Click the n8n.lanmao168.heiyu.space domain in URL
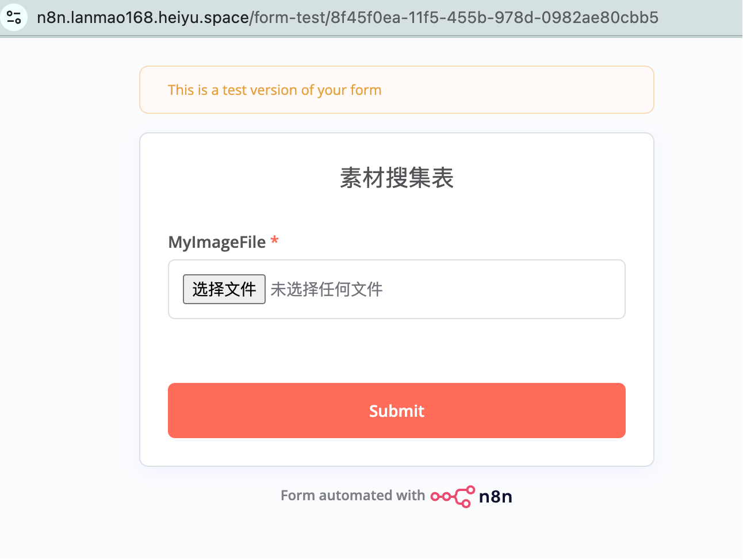Screen dimensions: 743x560 click(143, 17)
